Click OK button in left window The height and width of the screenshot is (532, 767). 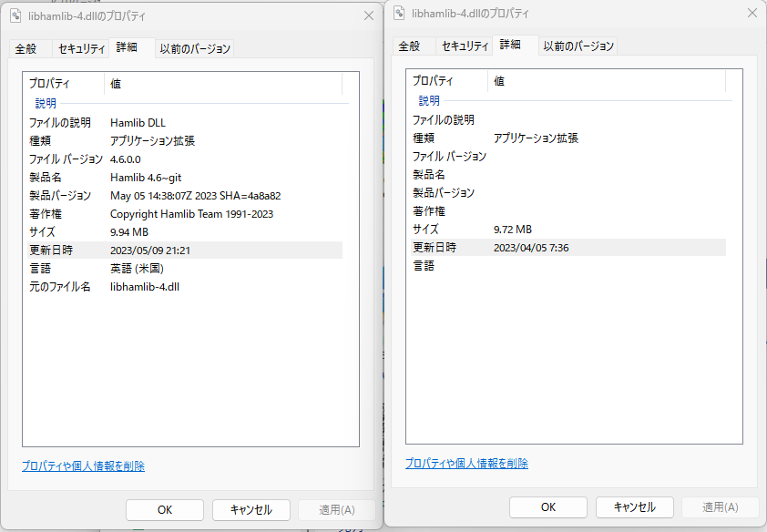tap(165, 510)
